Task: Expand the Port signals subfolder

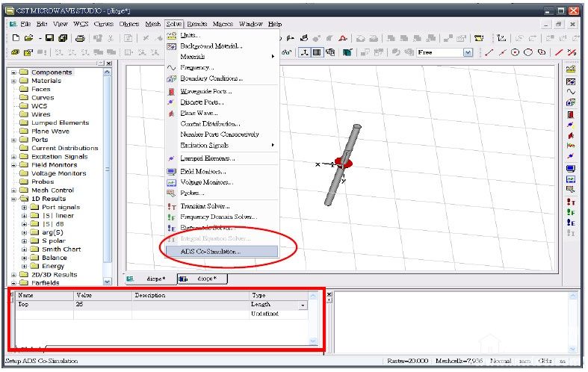Action: click(24, 207)
